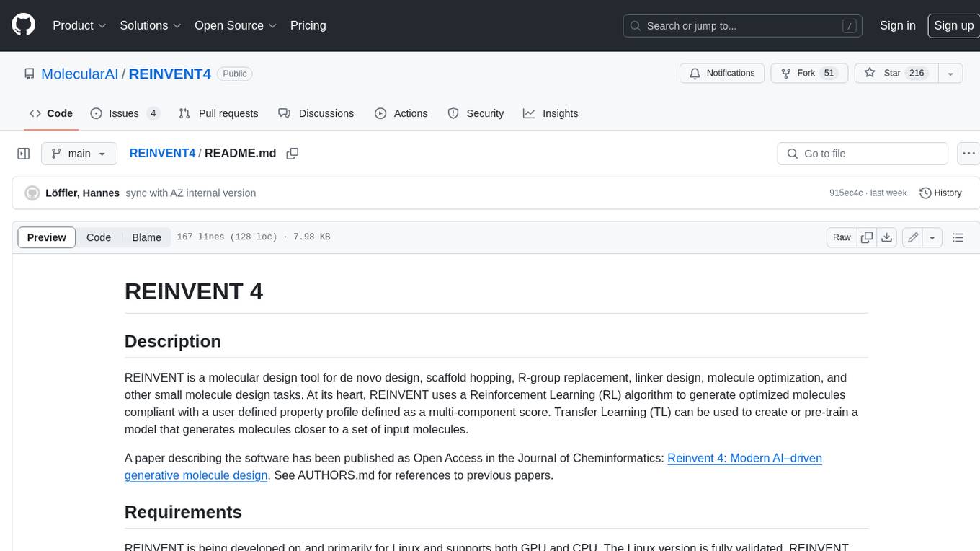Open the sync with AZ internal version commit

pyautogui.click(x=191, y=193)
